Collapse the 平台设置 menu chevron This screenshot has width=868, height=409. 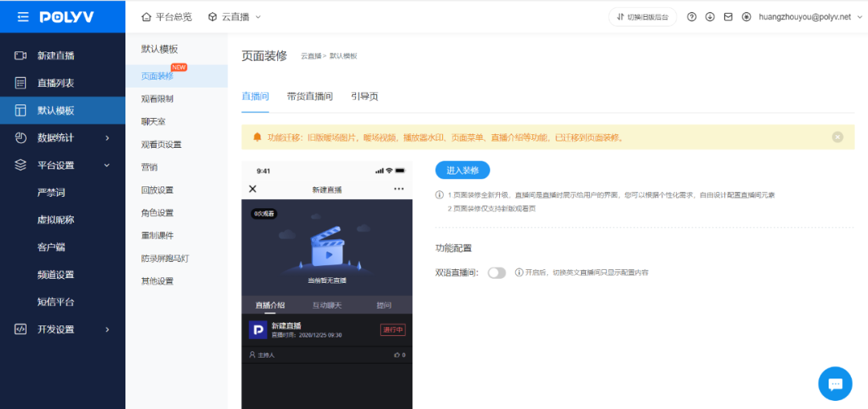pyautogui.click(x=108, y=165)
